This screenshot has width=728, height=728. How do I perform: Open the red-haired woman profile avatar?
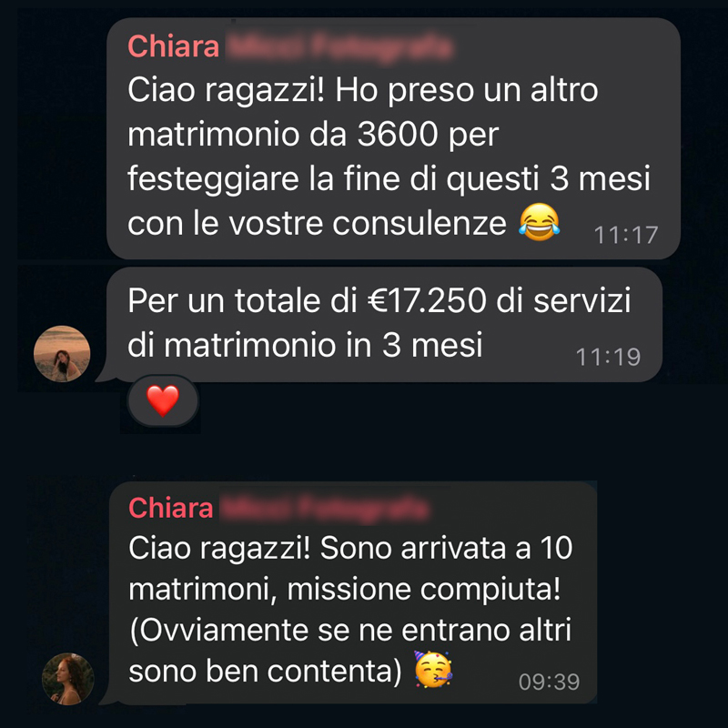click(x=68, y=679)
